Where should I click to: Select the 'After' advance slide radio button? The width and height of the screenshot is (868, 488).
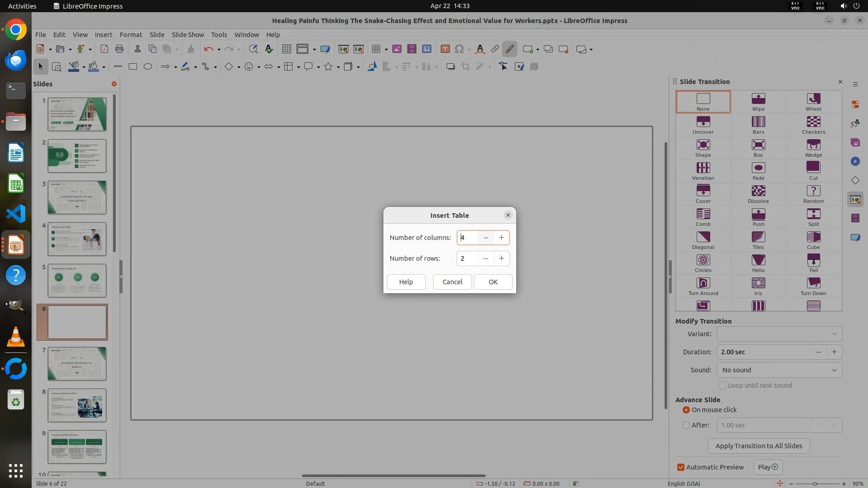(686, 425)
